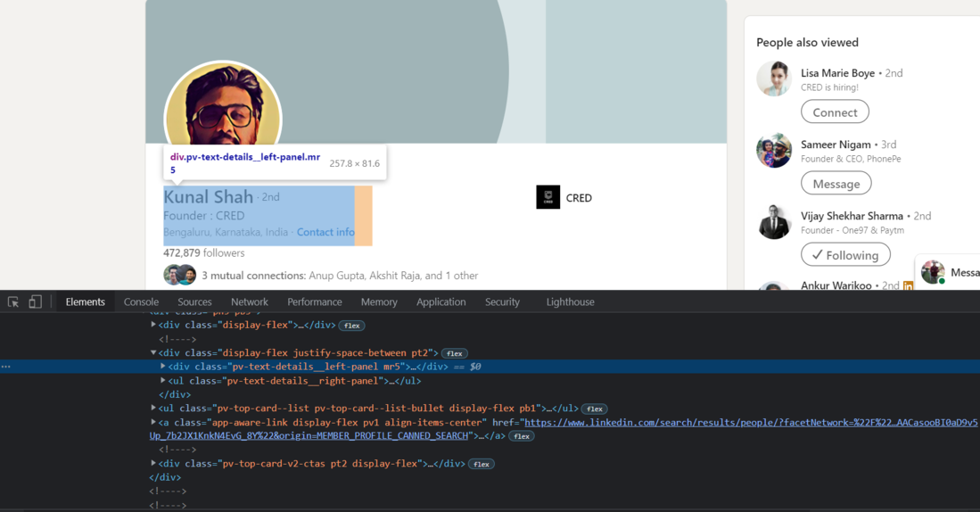
Task: Switch to the Console tab
Action: pos(141,302)
